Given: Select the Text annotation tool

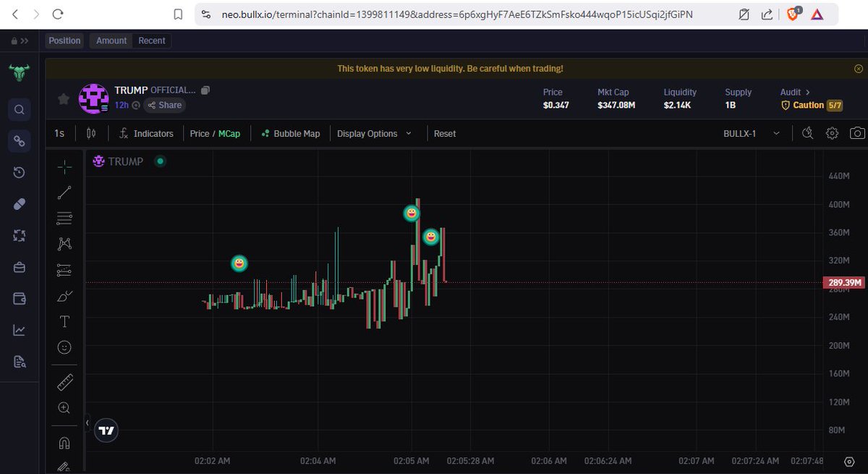Looking at the screenshot, I should (x=64, y=321).
